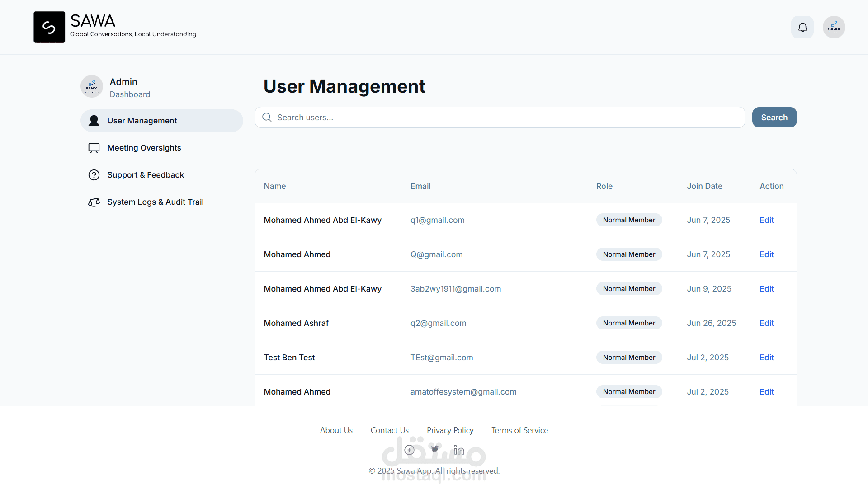The height and width of the screenshot is (494, 868).
Task: Click Normal Member badge for Mohamed Ashraf
Action: (629, 323)
